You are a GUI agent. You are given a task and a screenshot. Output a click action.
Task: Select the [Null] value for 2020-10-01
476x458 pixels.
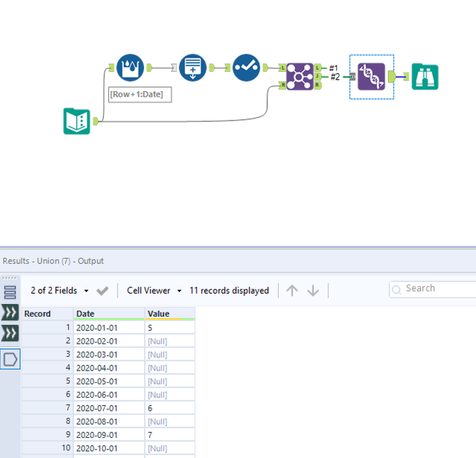170,448
